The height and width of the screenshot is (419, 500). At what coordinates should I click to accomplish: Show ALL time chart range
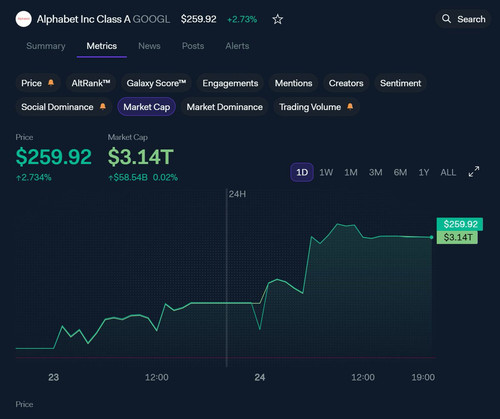pos(448,172)
